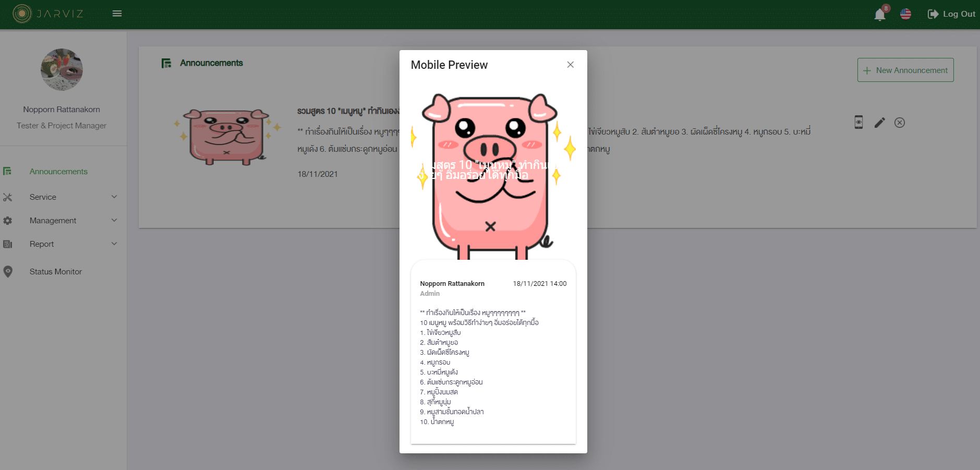Click the pig announcement thumbnail image
Viewport: 980px width, 470px height.
click(x=227, y=137)
